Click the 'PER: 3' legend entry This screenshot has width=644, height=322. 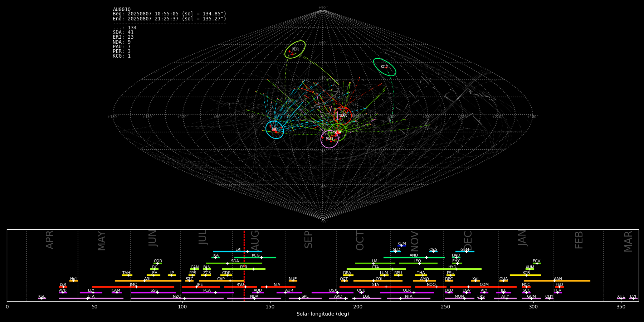[x=122, y=51]
